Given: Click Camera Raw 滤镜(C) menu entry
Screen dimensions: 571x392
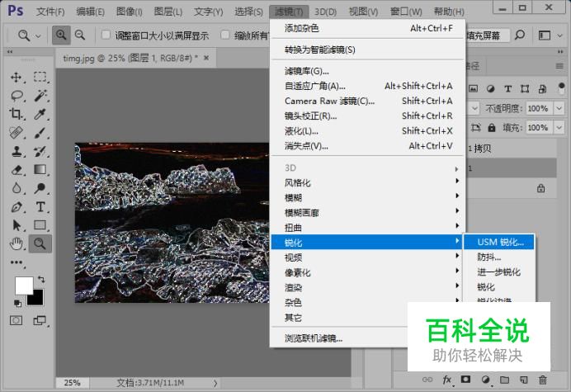Looking at the screenshot, I should point(367,101).
